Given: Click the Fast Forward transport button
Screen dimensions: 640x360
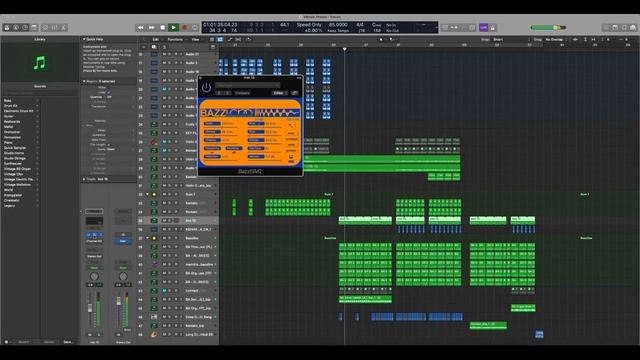Looking at the screenshot, I should [x=151, y=27].
